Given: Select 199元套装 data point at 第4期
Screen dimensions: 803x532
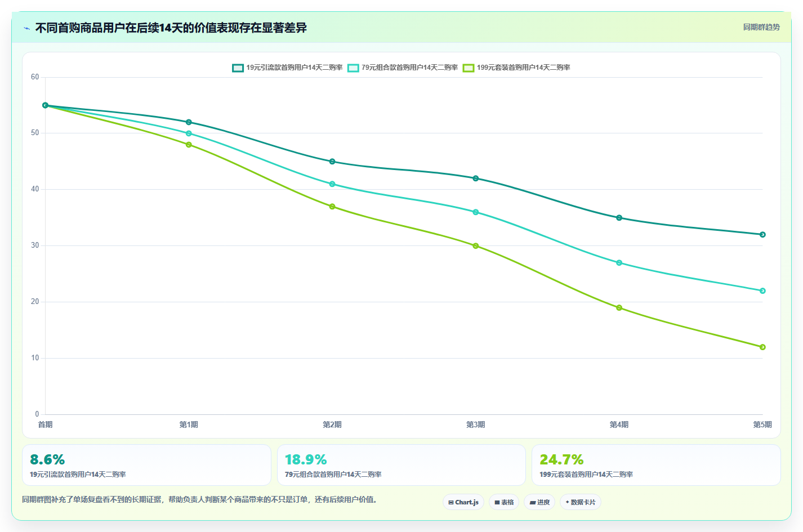Looking at the screenshot, I should (619, 308).
